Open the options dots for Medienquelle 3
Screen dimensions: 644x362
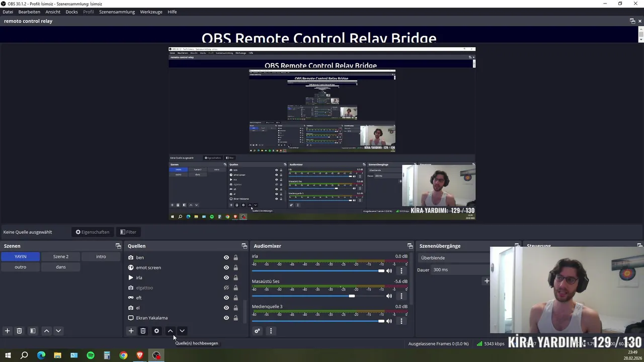[401, 321]
